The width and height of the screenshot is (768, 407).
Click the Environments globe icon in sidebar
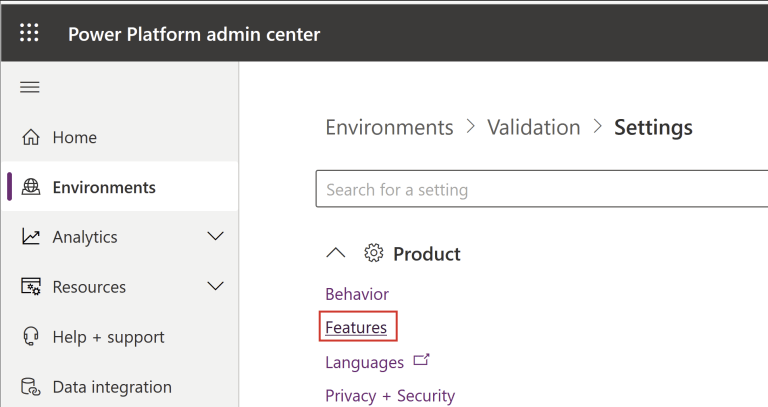coord(31,187)
